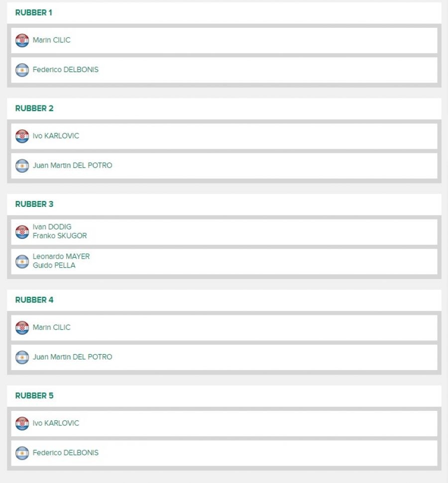This screenshot has width=448, height=483.
Task: Click Croatia flag beside Marin Cilic in Rubber 4
Action: (22, 328)
